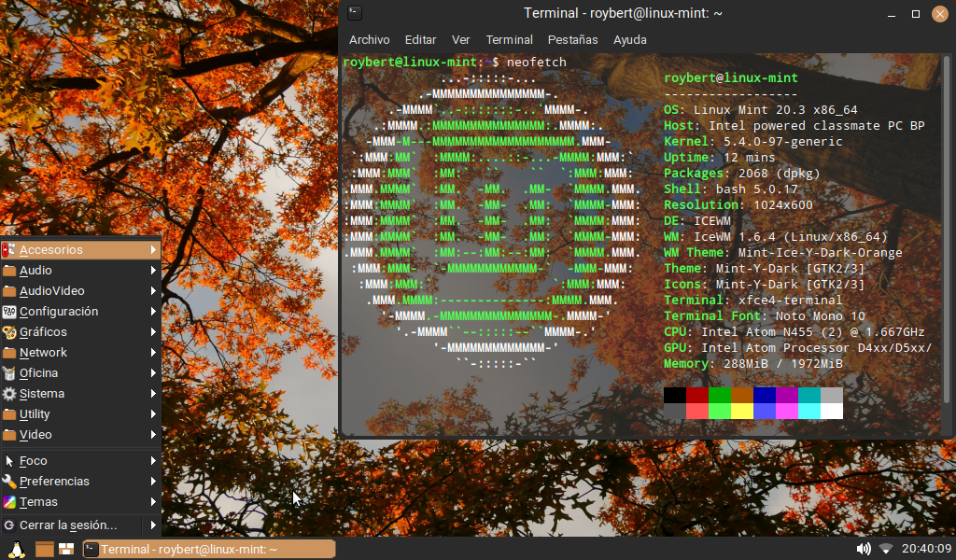956x560 pixels.
Task: Click the Preferencias wrench icon
Action: (9, 482)
